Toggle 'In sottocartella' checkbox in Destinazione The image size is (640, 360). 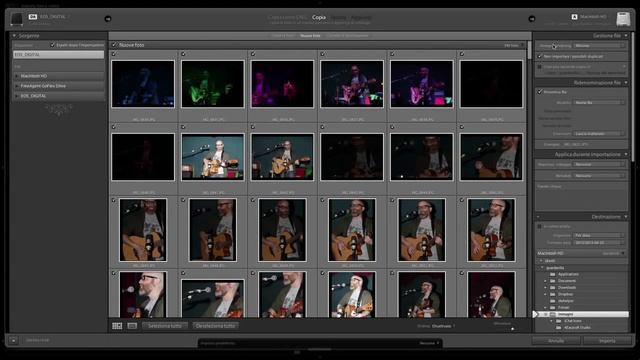click(540, 226)
